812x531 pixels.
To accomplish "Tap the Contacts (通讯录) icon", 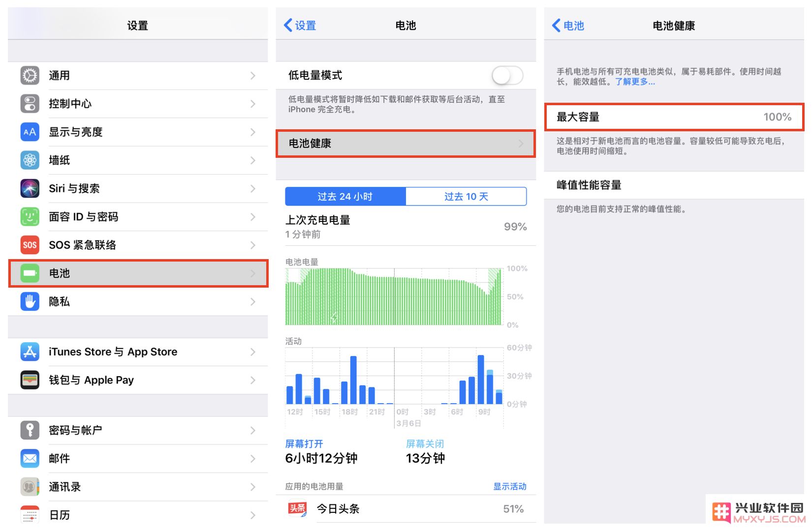I will click(30, 487).
